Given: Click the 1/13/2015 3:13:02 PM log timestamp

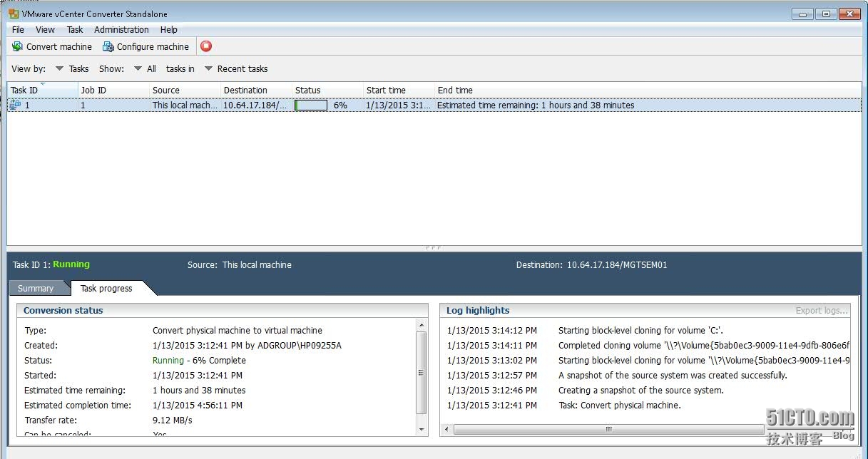Looking at the screenshot, I should pos(492,361).
